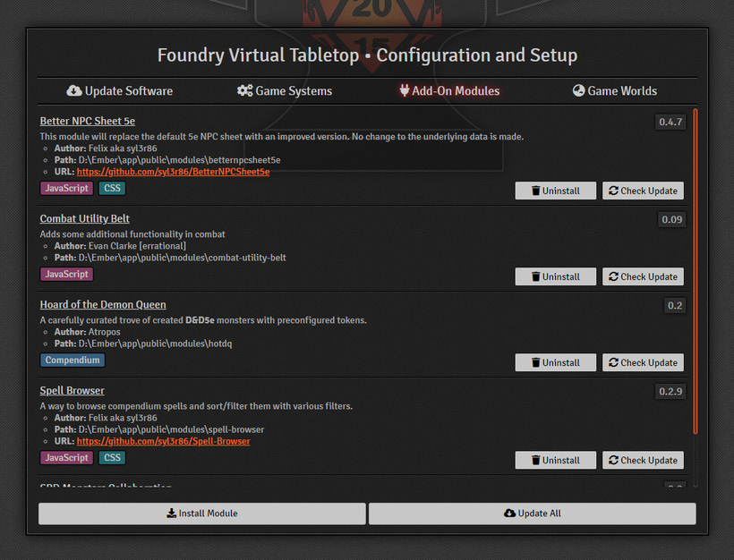This screenshot has width=734, height=560.
Task: Click refresh icon for Combat Utility Belt
Action: (613, 276)
